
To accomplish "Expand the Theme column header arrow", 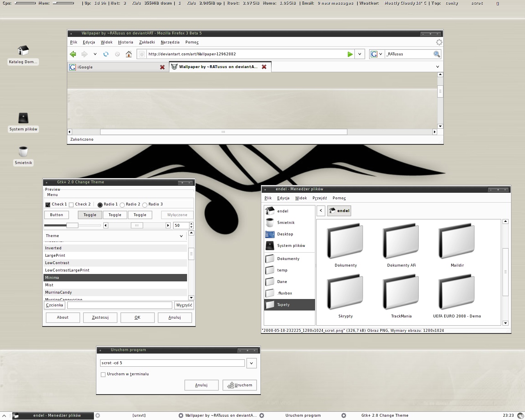I will point(181,236).
